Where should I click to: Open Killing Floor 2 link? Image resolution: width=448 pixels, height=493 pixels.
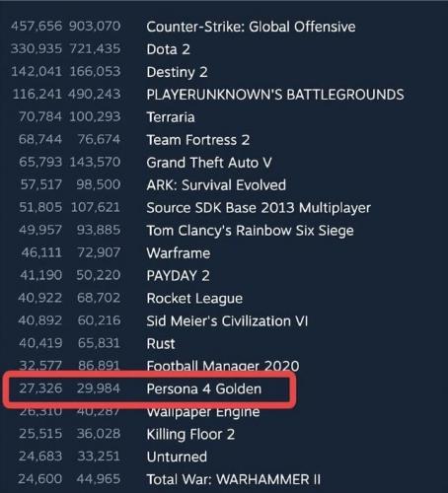tap(190, 435)
